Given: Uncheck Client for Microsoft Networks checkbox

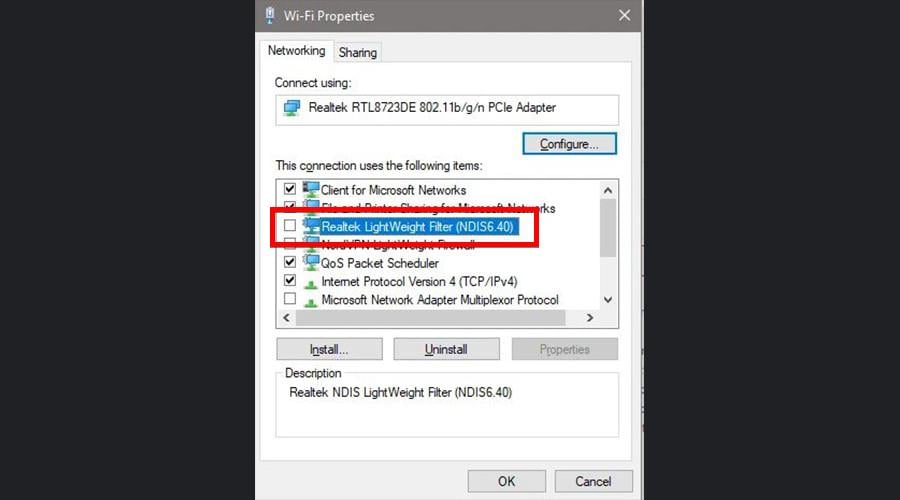Looking at the screenshot, I should point(290,189).
